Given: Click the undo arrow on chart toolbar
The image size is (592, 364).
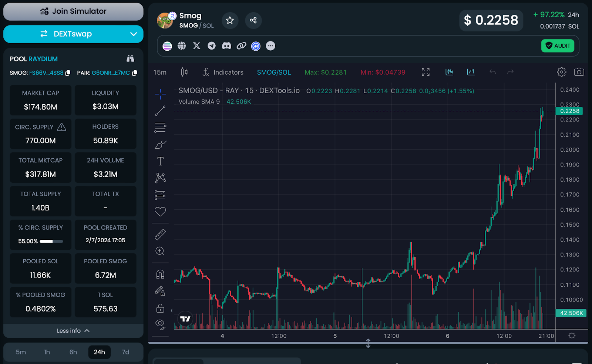Looking at the screenshot, I should pos(492,72).
